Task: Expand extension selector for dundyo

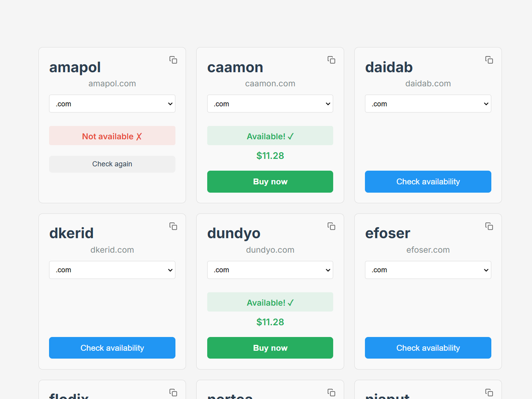Action: 270,270
